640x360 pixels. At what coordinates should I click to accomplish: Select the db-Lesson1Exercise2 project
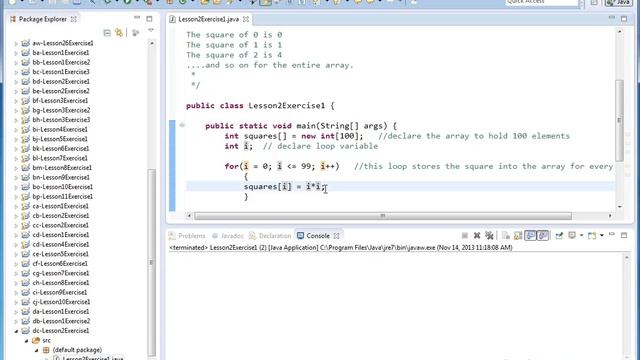click(x=61, y=321)
